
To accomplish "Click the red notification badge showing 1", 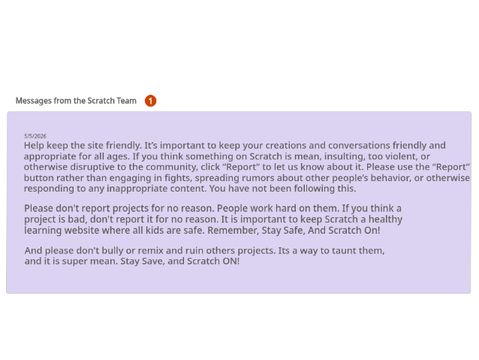I will (x=150, y=101).
